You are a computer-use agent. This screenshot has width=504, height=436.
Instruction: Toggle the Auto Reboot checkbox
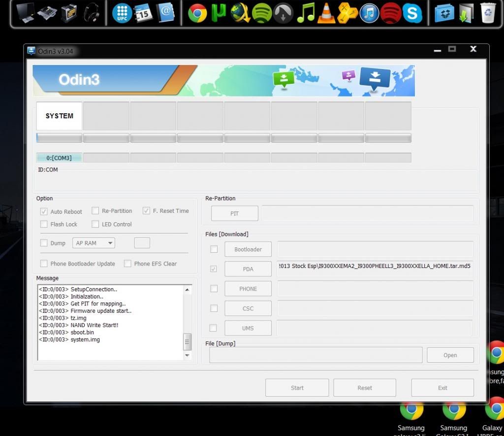coord(44,211)
